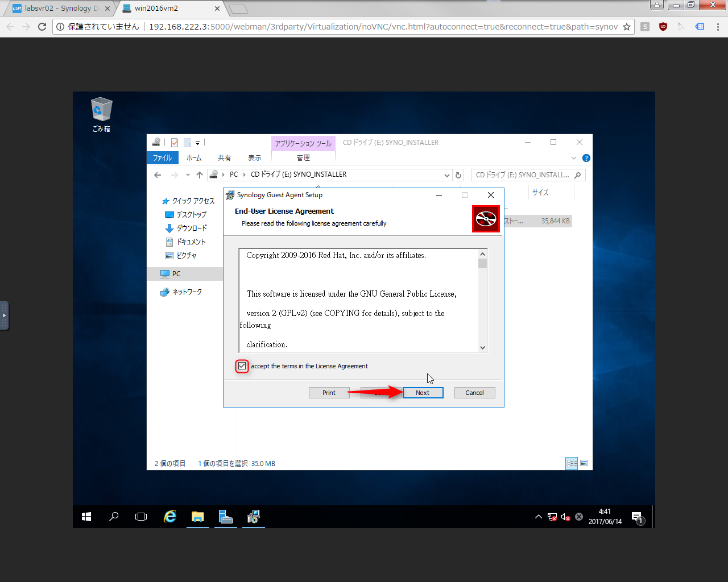Viewport: 728px width, 582px height.
Task: Click network status tray icon
Action: [x=552, y=517]
